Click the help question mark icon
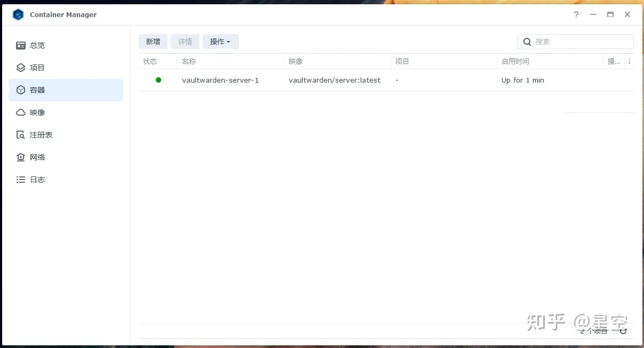 coord(576,14)
